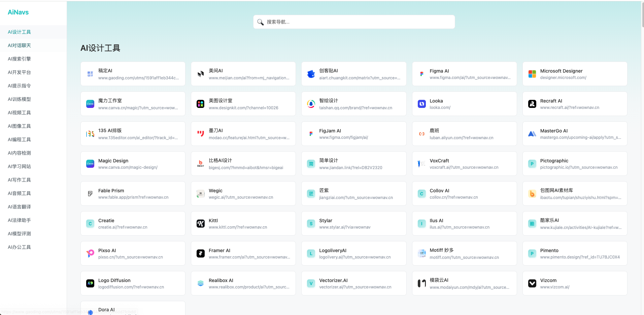Open the Collov AI card title
Screen dimensions: 644x315
coord(439,191)
